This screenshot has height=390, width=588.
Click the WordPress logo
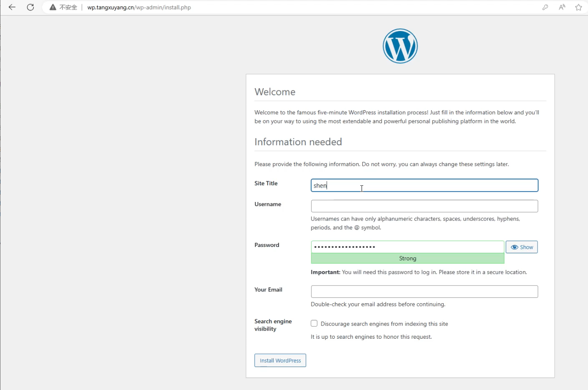(400, 46)
